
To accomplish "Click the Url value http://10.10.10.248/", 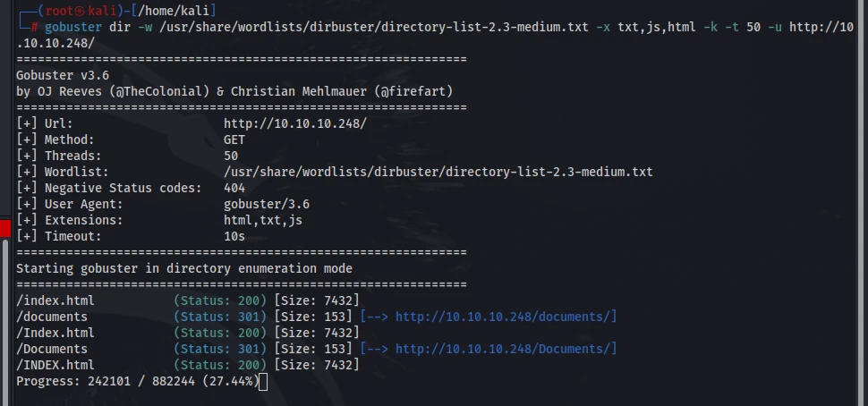I will click(x=295, y=124).
